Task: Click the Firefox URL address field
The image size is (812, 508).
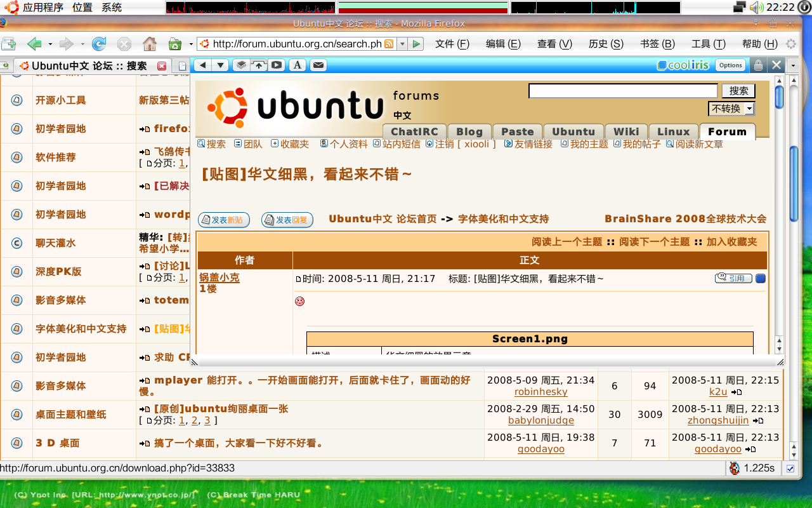Action: pos(296,44)
